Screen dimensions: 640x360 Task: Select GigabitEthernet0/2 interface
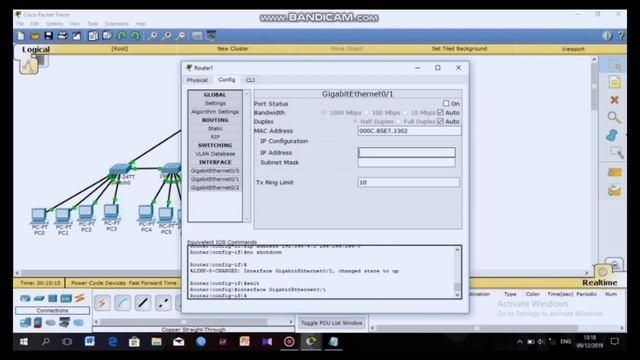pyautogui.click(x=215, y=188)
